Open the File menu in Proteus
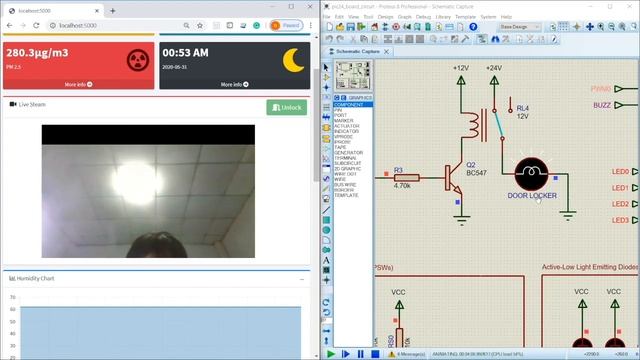 coord(327,17)
